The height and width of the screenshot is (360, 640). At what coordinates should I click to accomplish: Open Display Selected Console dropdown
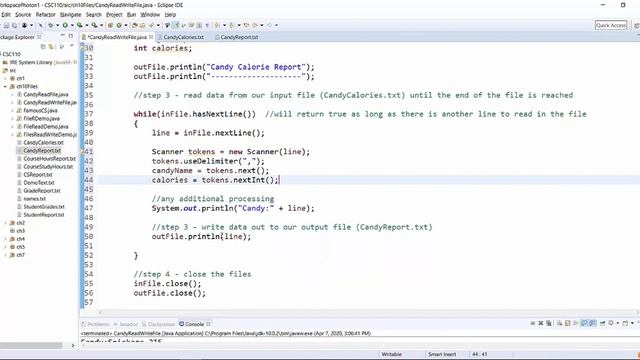tap(618, 323)
